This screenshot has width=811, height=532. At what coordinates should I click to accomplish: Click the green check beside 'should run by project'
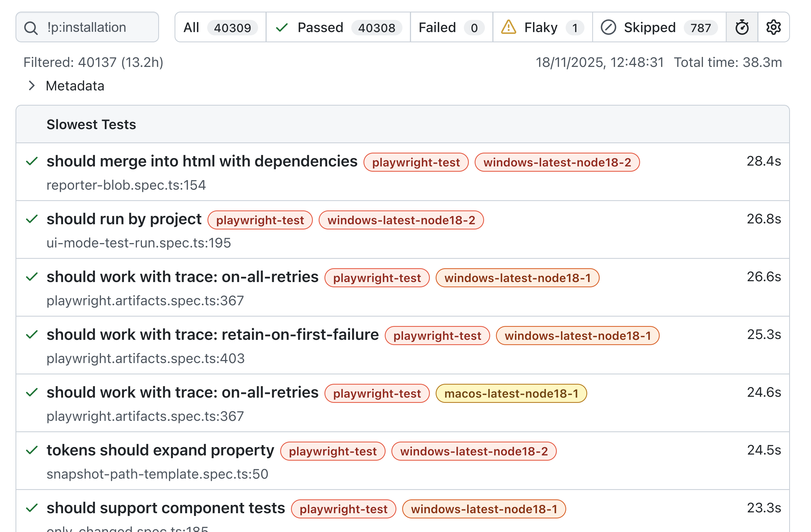pos(32,219)
